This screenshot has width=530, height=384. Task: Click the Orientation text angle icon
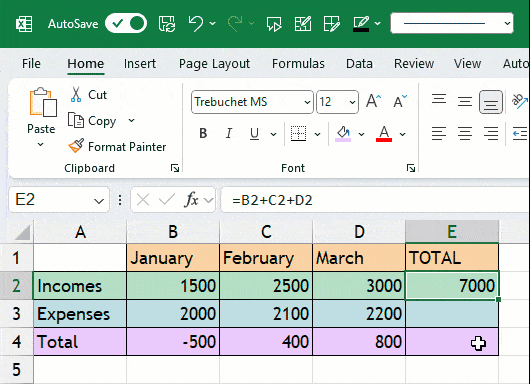(519, 101)
